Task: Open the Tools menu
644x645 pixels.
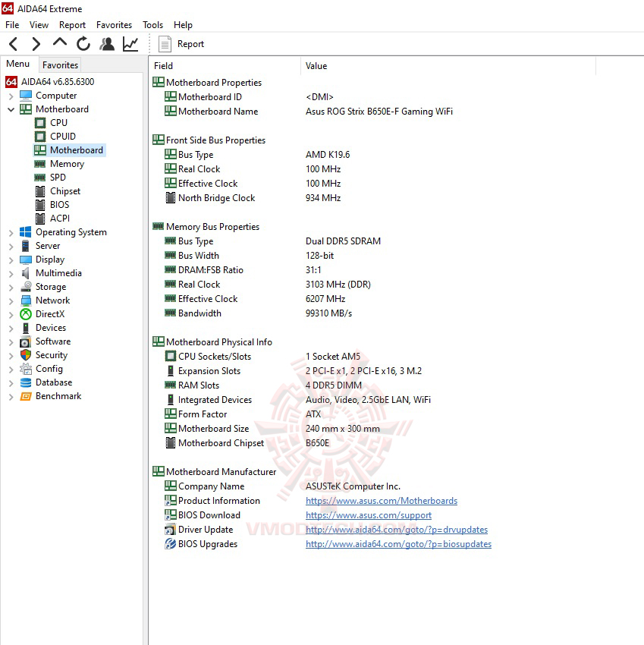Action: coord(153,25)
